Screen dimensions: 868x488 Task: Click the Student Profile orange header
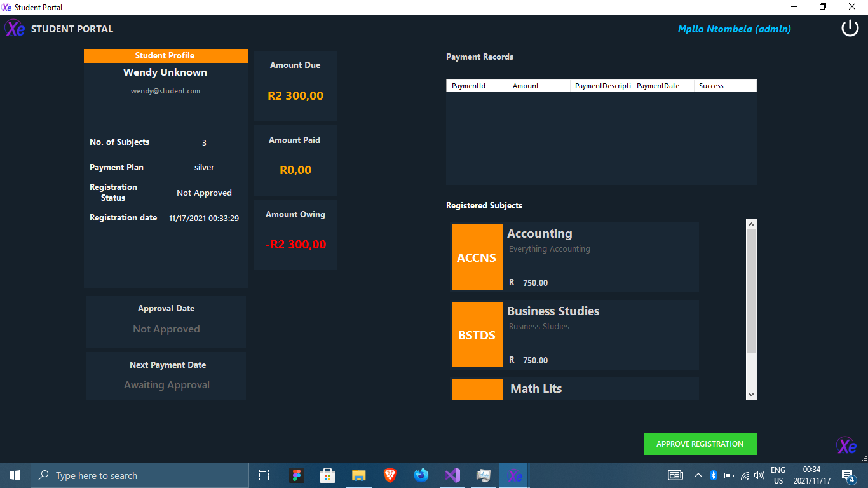coord(166,56)
